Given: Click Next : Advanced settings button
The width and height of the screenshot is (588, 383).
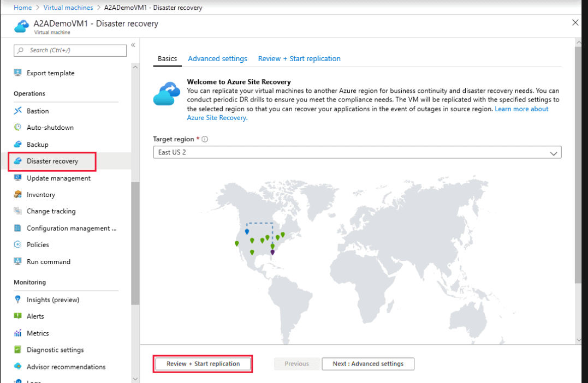Looking at the screenshot, I should [367, 364].
